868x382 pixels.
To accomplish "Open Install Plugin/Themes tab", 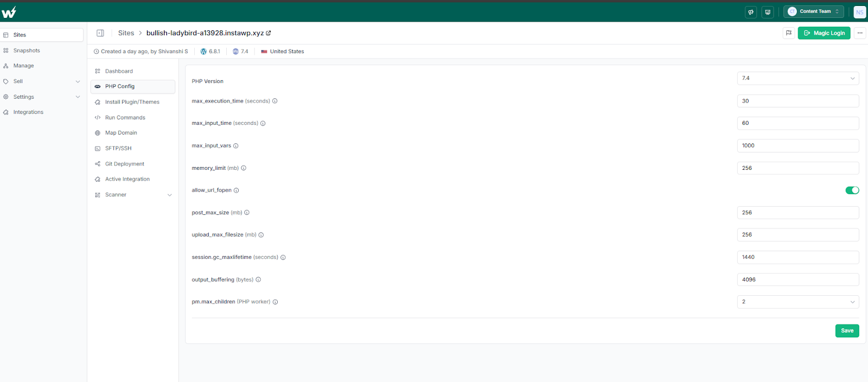I will 133,102.
